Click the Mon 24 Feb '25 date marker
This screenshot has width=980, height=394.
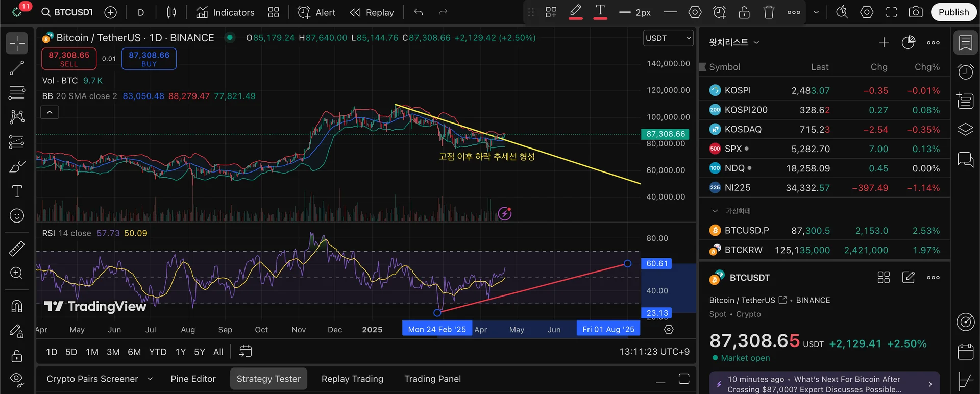437,329
